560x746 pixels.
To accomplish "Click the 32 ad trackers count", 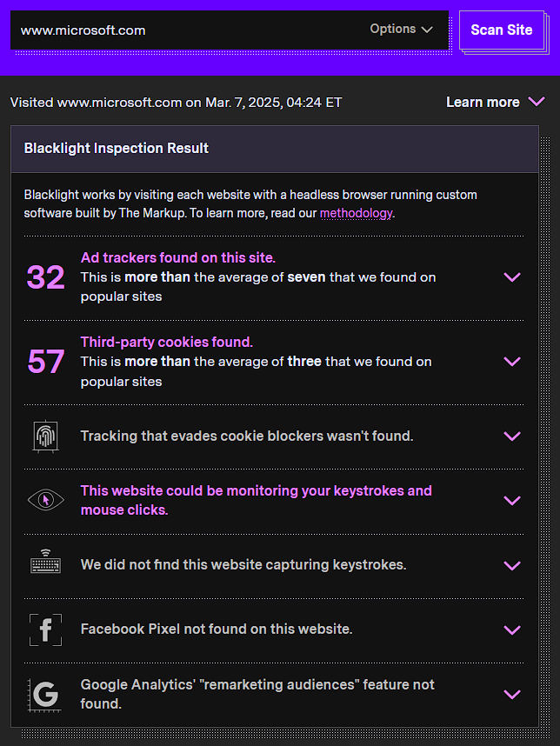I will tap(46, 277).
